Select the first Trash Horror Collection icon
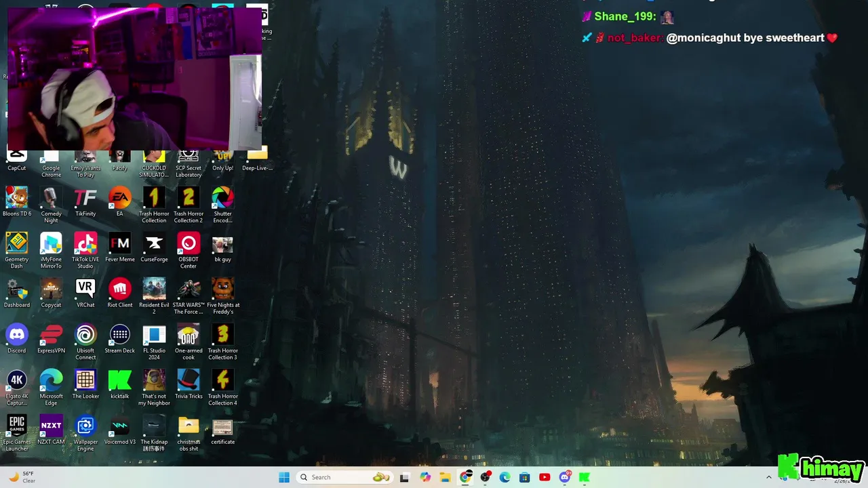Screen dimensions: 868x488 click(x=154, y=205)
